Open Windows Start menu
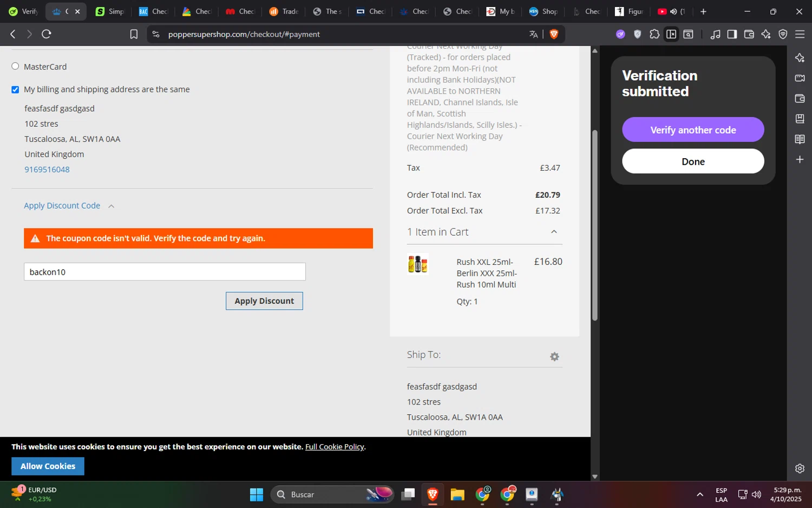812x508 pixels. click(x=256, y=494)
